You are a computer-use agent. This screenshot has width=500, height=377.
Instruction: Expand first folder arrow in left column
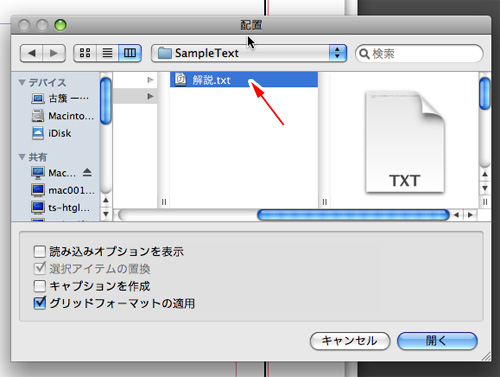(150, 80)
